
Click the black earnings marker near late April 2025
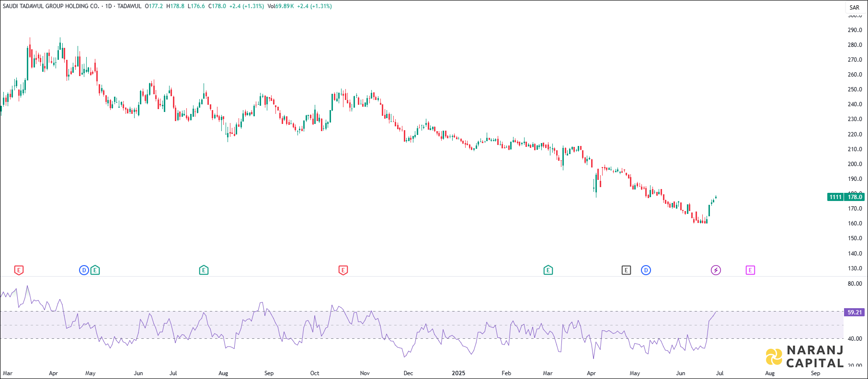(626, 270)
